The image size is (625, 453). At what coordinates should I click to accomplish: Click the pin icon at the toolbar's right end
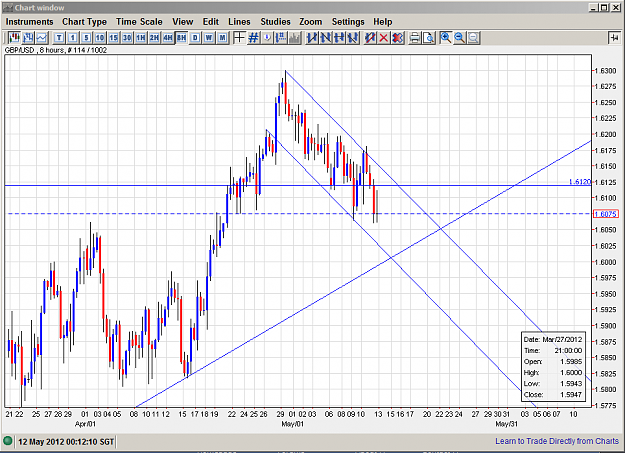tap(614, 38)
